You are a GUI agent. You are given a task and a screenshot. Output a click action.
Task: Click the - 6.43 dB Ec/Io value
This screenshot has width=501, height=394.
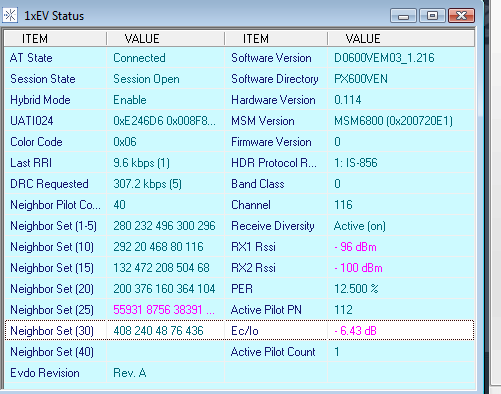[x=355, y=331]
